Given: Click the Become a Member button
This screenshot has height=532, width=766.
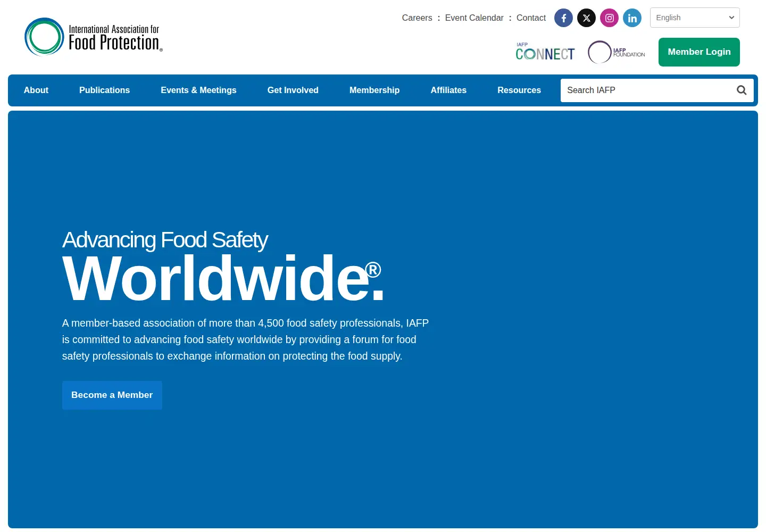Looking at the screenshot, I should pyautogui.click(x=112, y=395).
